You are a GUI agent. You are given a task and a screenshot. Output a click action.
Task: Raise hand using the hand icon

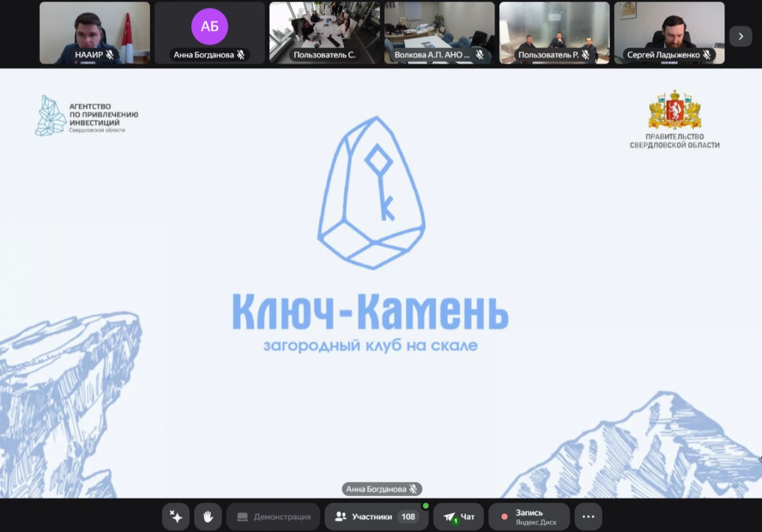point(208,517)
